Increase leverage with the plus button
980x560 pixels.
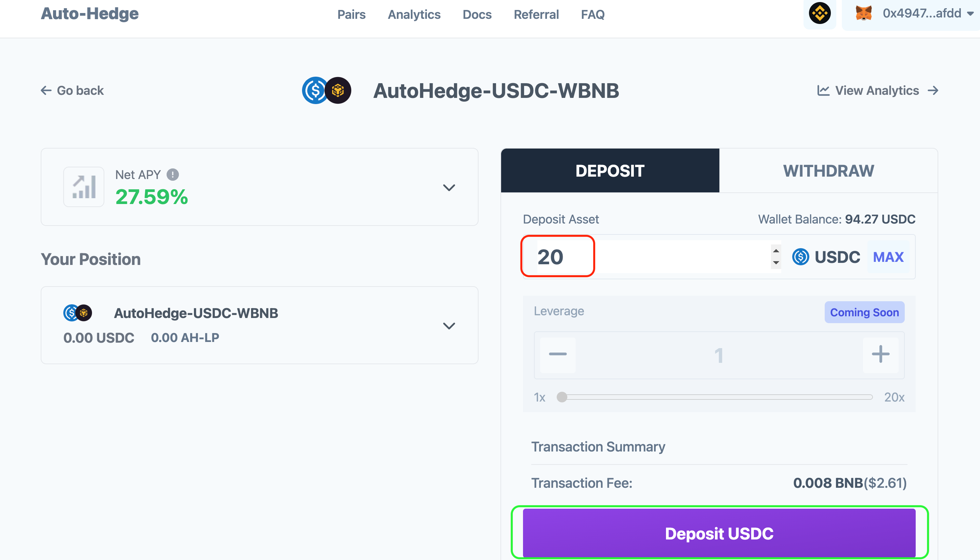[880, 355]
